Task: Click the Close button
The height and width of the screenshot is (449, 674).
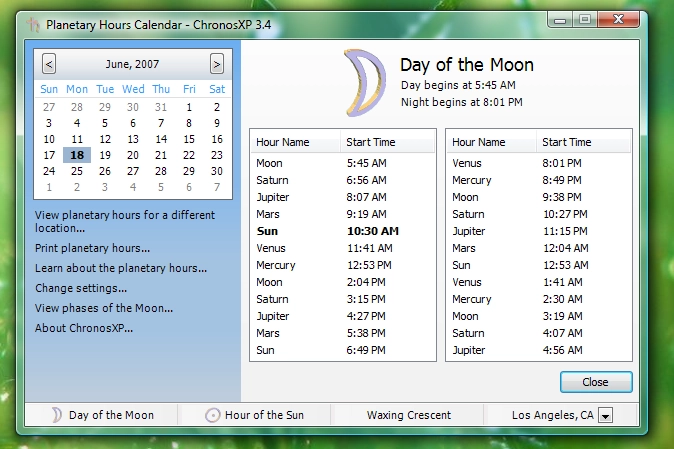Action: point(596,382)
